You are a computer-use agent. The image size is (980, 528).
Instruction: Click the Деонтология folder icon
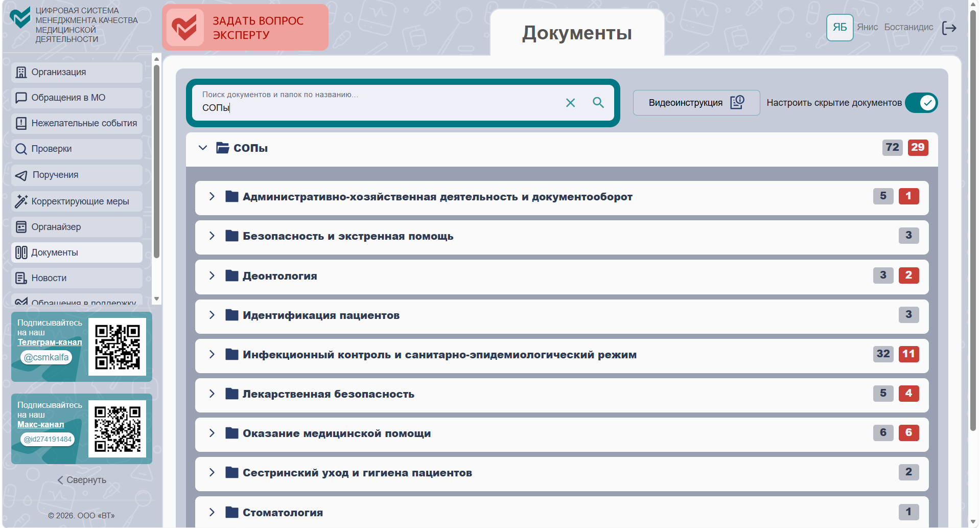tap(232, 276)
